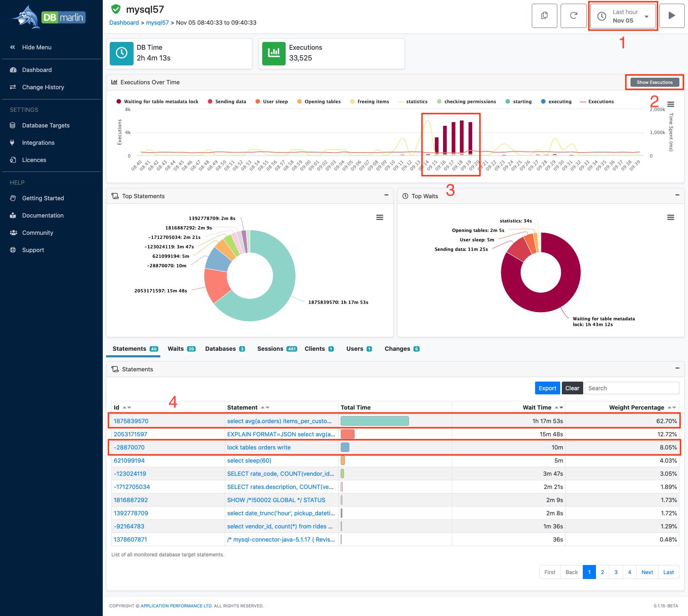Click the Clear button

click(572, 388)
